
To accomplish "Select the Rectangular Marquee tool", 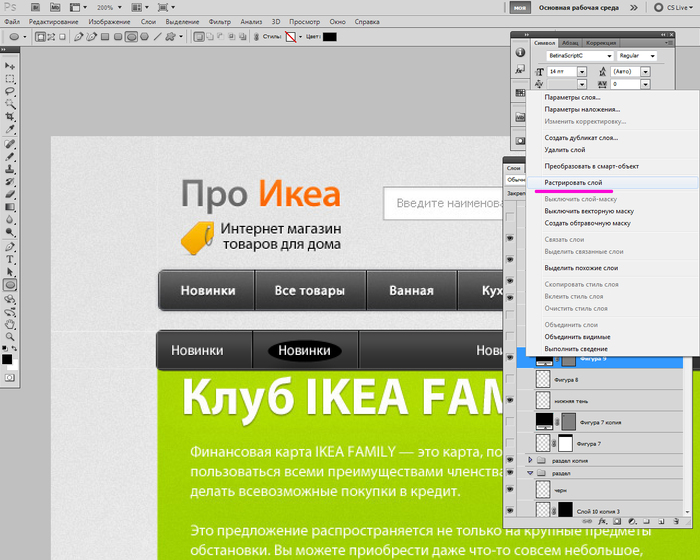I will [x=10, y=79].
